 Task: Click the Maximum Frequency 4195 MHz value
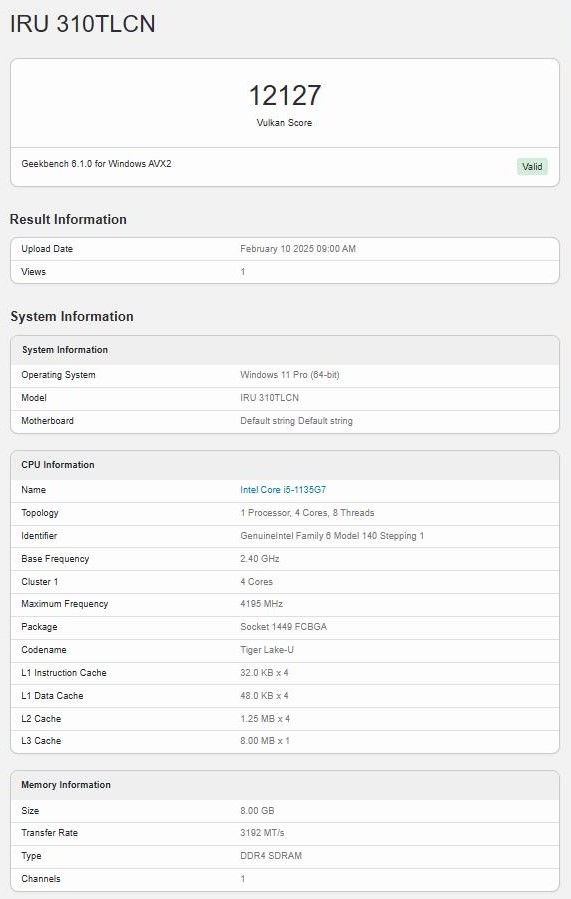261,604
